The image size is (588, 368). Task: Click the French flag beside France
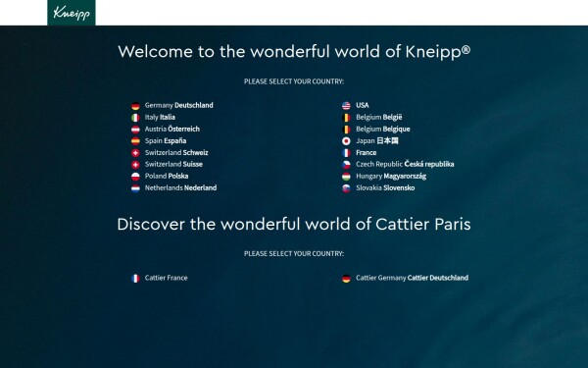346,153
